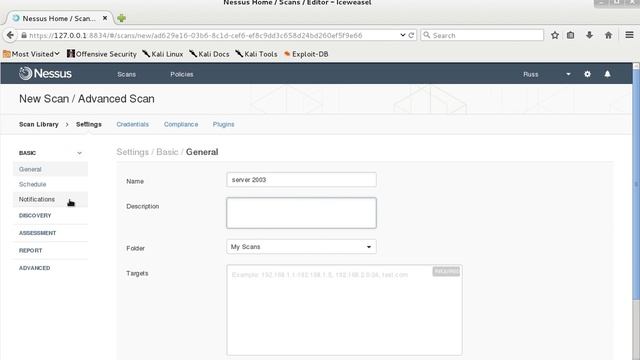Open URL history dropdown arrow

point(402,35)
